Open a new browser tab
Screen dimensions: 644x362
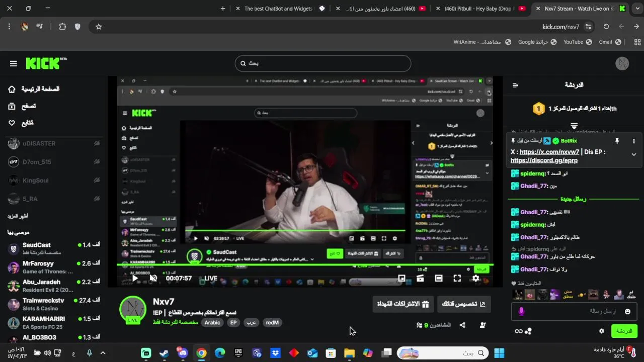[x=223, y=9]
